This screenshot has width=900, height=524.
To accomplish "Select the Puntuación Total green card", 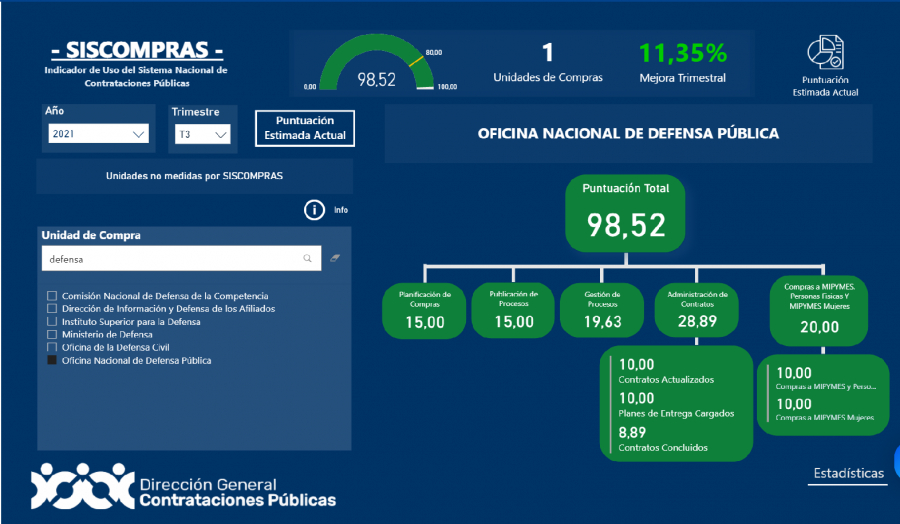I will point(626,214).
